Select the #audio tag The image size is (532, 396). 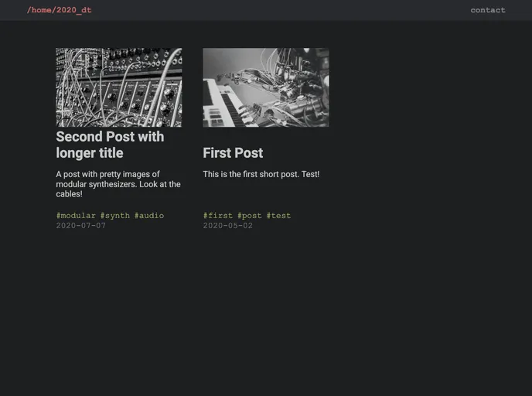[149, 216]
